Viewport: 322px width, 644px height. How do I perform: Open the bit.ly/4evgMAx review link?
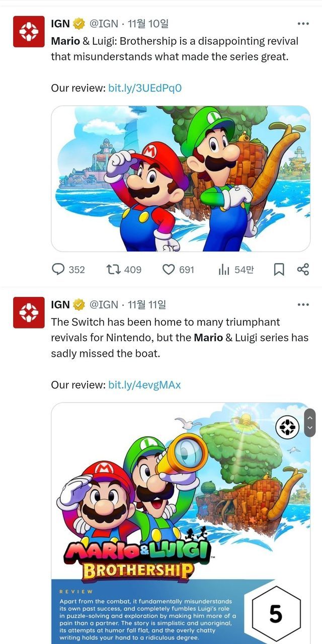coord(144,385)
